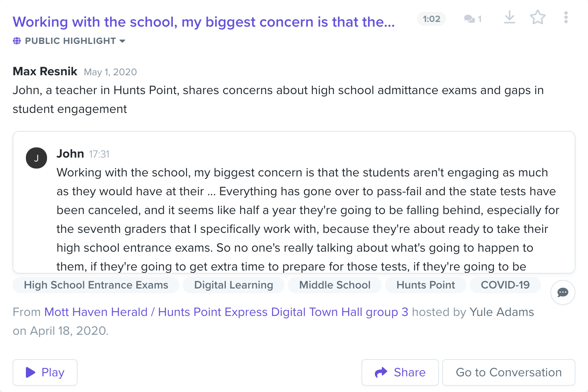The height and width of the screenshot is (392, 588).
Task: Select the Hunts Point tag
Action: click(x=426, y=285)
